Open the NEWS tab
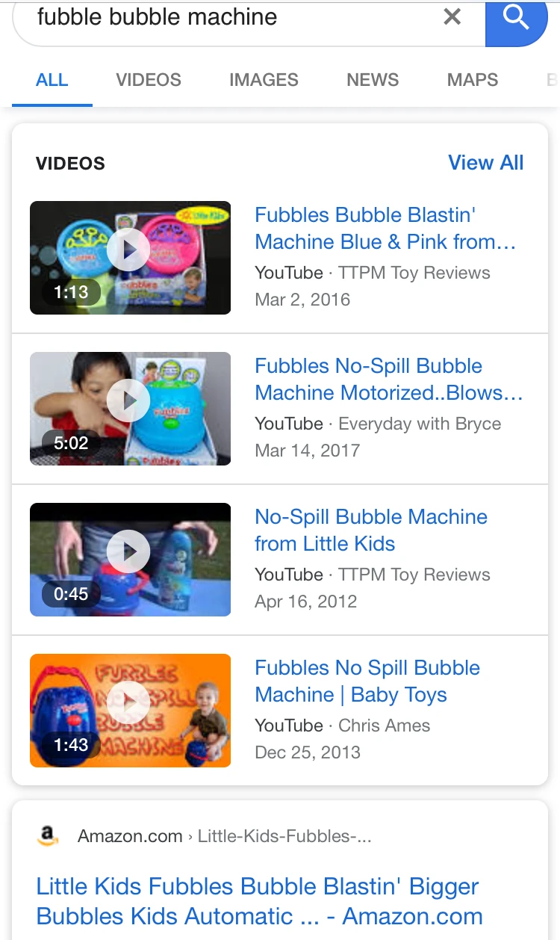Viewport: 560px width, 940px height. point(373,80)
